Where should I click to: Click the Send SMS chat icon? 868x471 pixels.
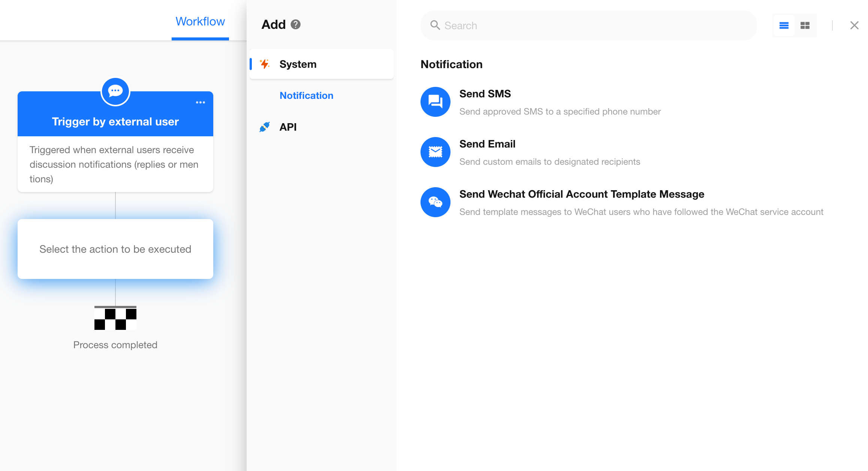click(x=435, y=102)
